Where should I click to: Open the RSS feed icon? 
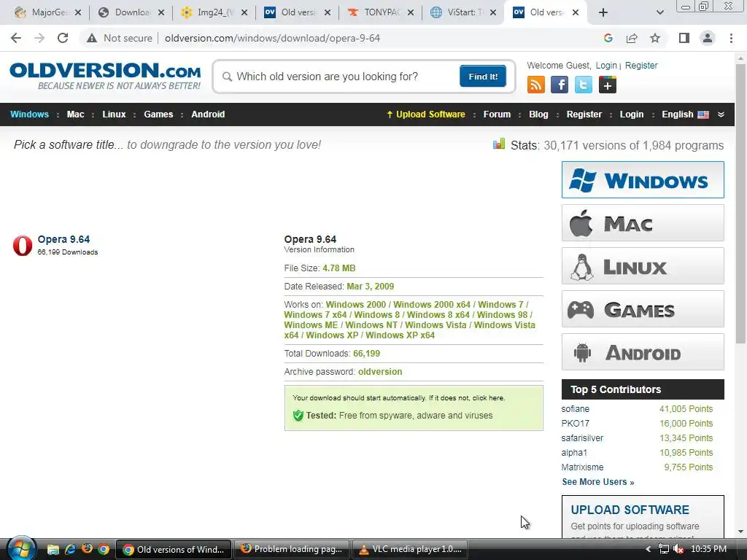536,85
